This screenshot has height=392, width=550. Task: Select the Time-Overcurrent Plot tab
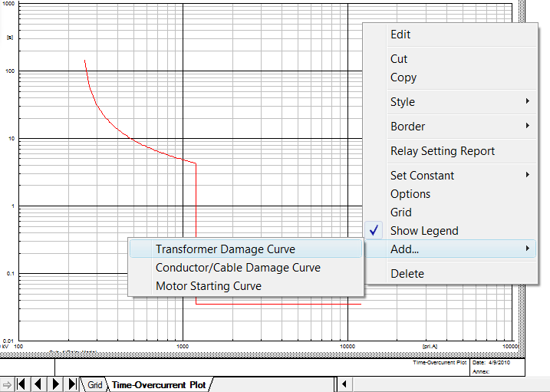(x=159, y=385)
